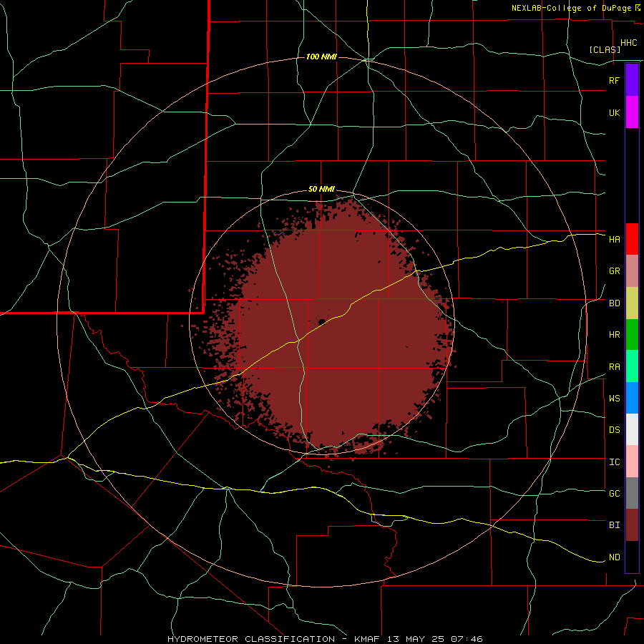This screenshot has width=644, height=644.
Task: Click the HYDROMETEOR CLASSIFICATION caption text
Action: point(251,639)
